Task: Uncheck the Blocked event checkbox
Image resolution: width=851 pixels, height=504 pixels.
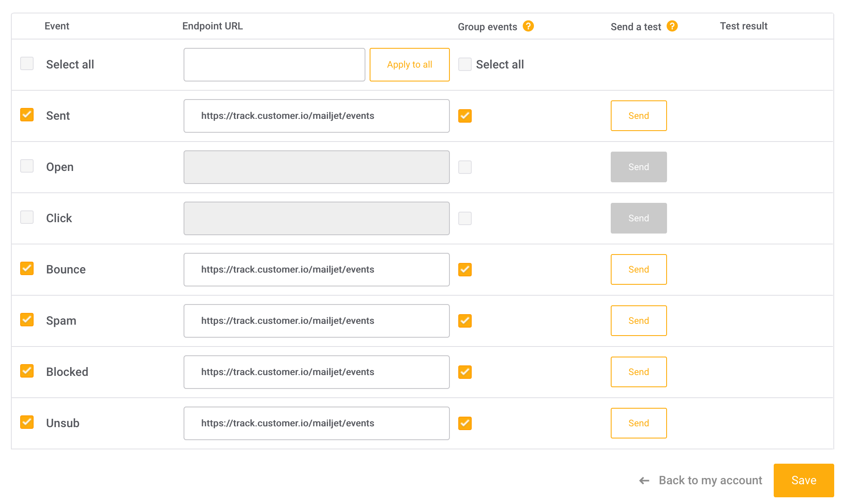Action: [x=27, y=371]
